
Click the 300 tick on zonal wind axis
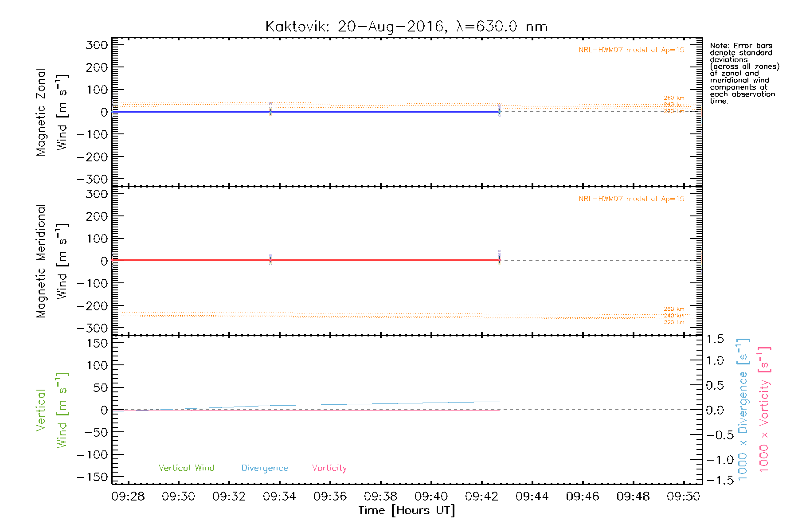[x=97, y=45]
